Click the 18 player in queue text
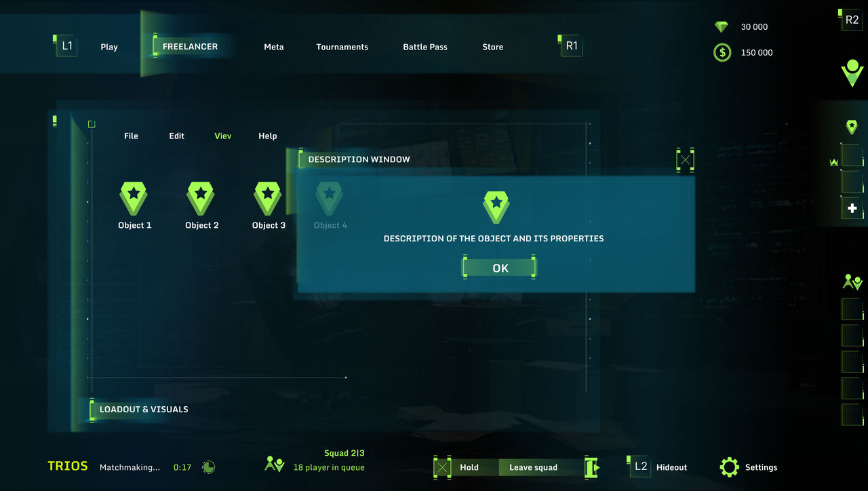This screenshot has width=868, height=491. point(329,467)
